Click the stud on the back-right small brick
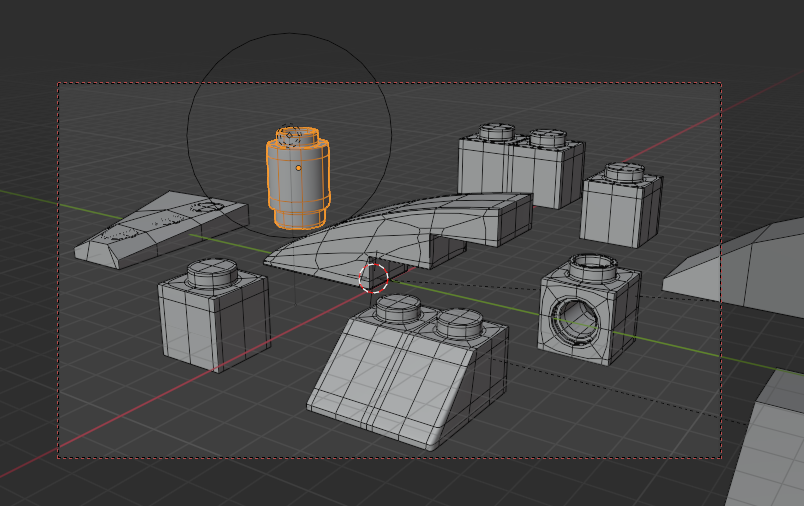 [x=625, y=172]
